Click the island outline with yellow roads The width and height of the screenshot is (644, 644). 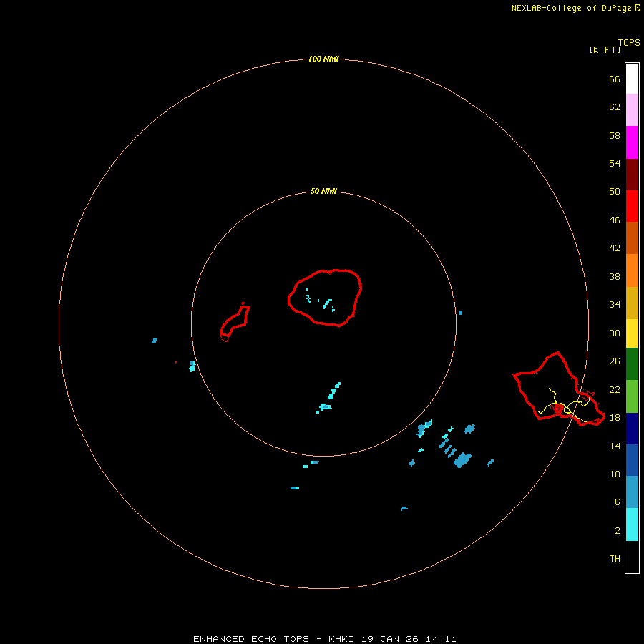coord(559,389)
